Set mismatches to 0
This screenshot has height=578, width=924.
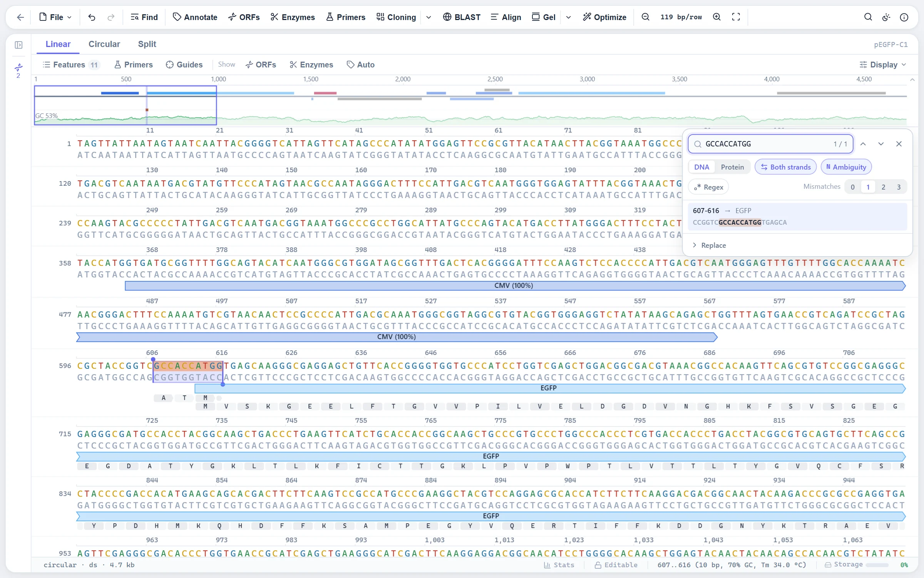(853, 187)
